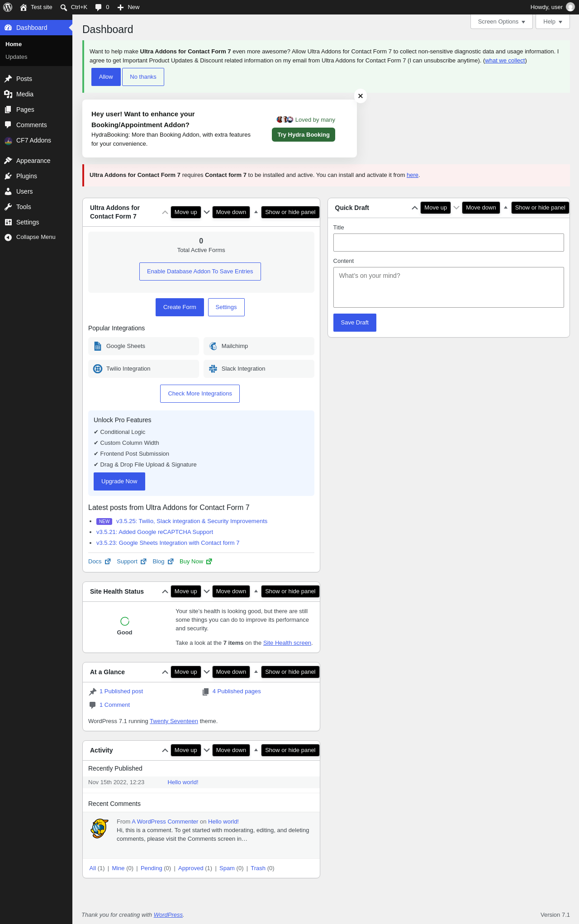Click the Mailchimp integration icon
Image resolution: width=579 pixels, height=924 pixels.
click(213, 346)
